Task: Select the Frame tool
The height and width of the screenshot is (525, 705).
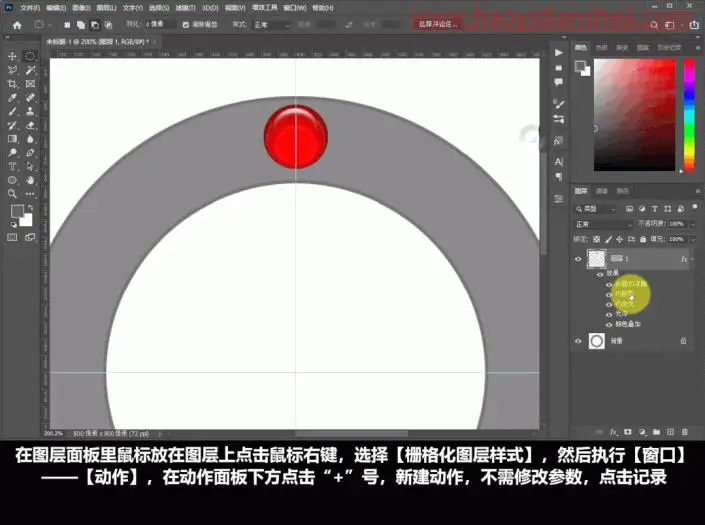Action: pos(30,84)
